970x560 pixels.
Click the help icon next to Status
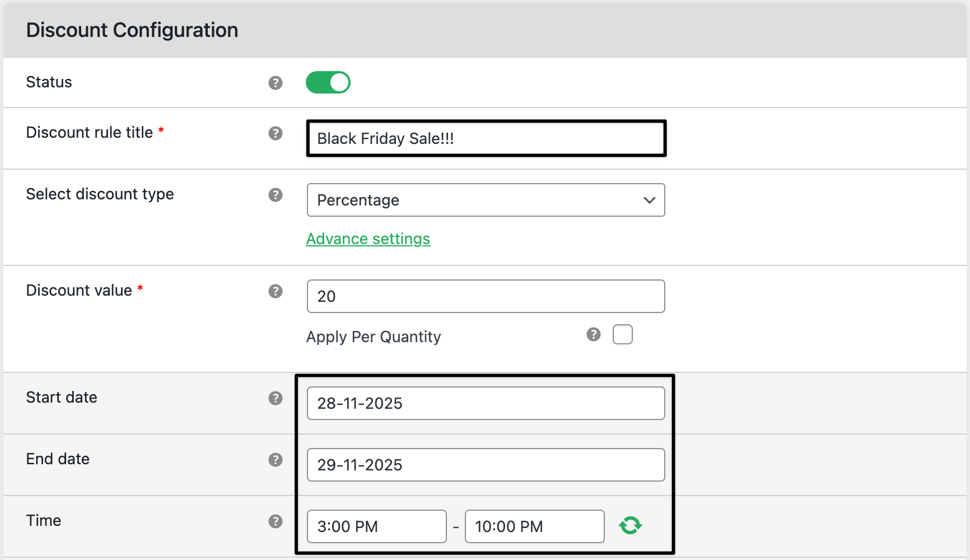[x=275, y=83]
